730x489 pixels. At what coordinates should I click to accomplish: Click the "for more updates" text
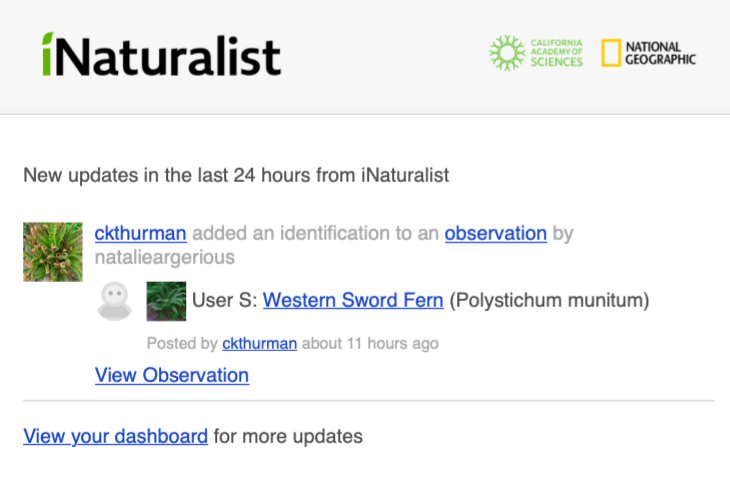coord(288,436)
